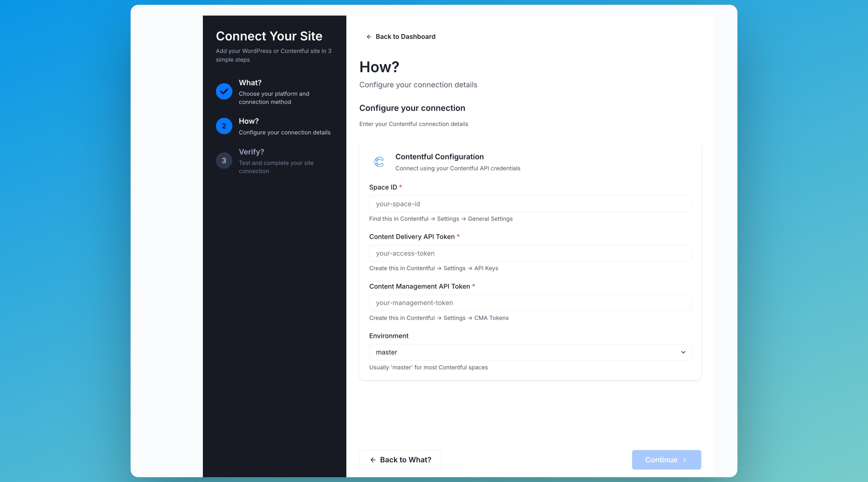Click the back arrow beside Back to Dashboard
The image size is (868, 482).
click(x=369, y=37)
